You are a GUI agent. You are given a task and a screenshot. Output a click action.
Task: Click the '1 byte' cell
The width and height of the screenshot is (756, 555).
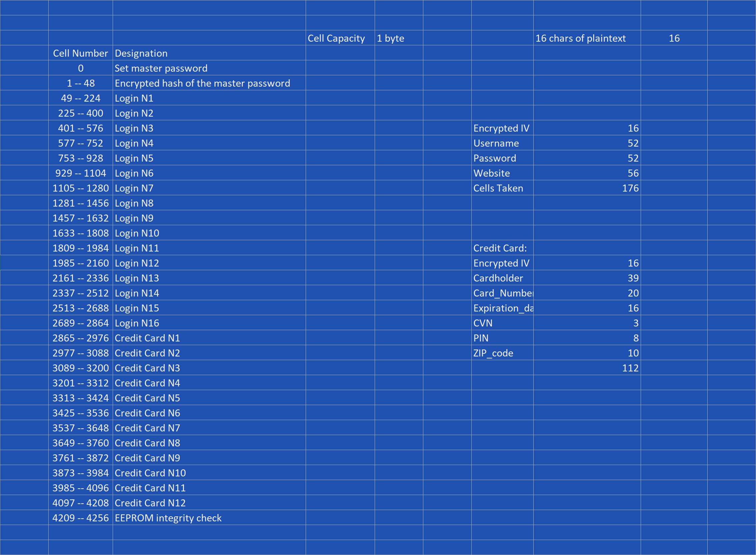pyautogui.click(x=399, y=38)
